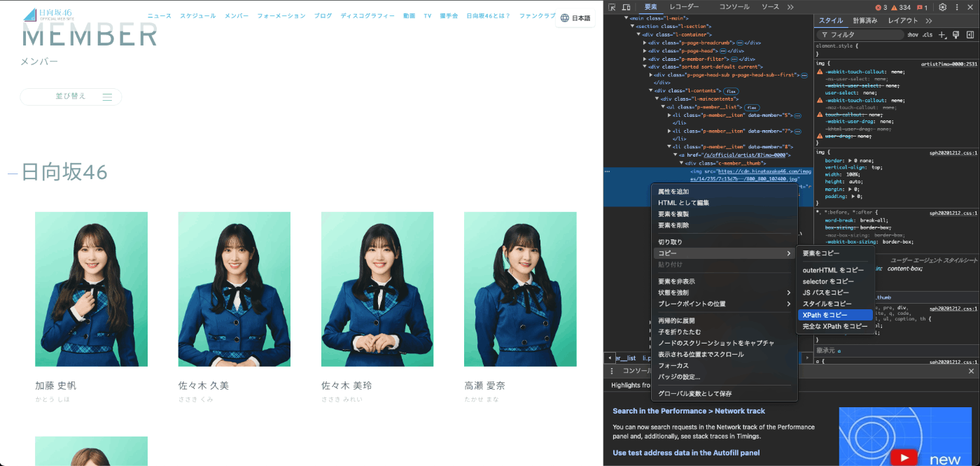Switch to the 要素 (Elements) tab

tap(651, 7)
